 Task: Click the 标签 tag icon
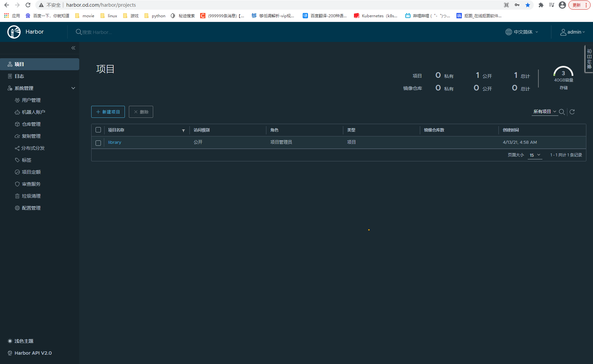17,160
